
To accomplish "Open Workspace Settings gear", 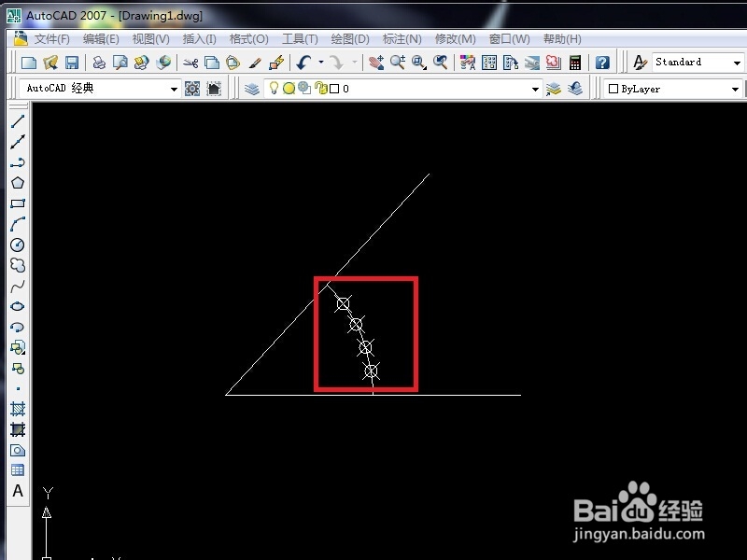I will pyautogui.click(x=192, y=89).
